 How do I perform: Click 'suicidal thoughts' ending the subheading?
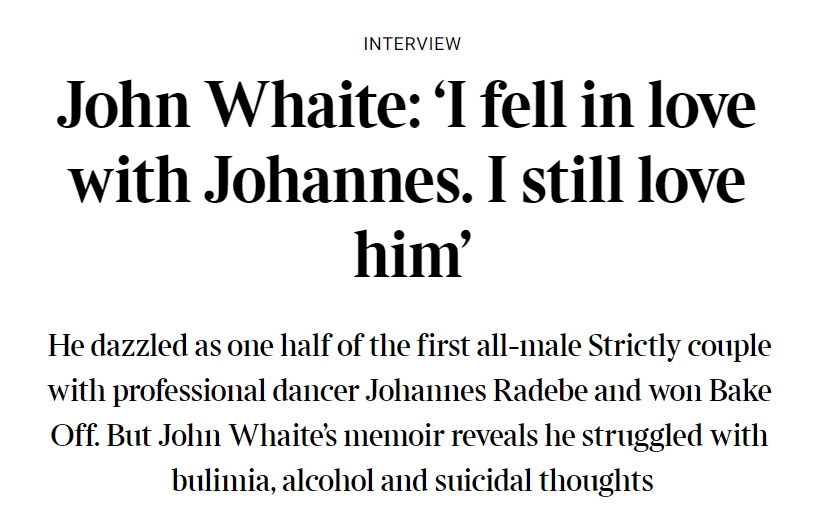point(544,482)
